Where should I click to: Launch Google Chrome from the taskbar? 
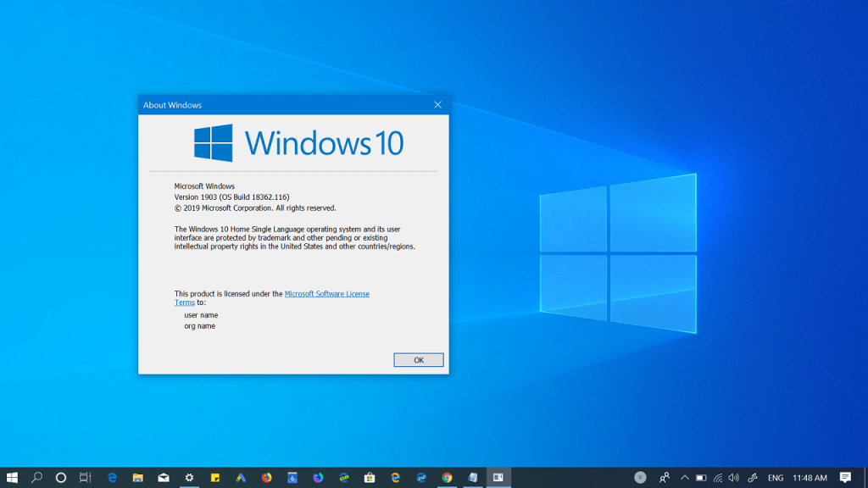tap(447, 478)
